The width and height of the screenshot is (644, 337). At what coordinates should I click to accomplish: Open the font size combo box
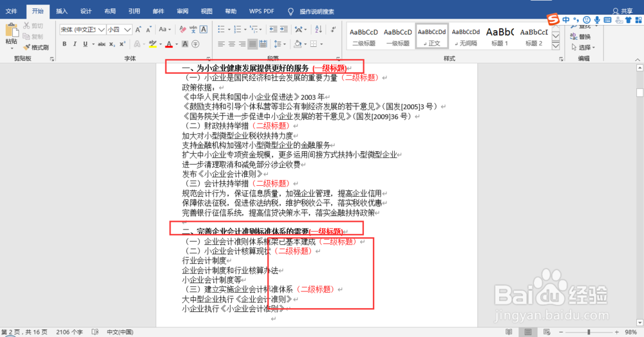point(119,30)
